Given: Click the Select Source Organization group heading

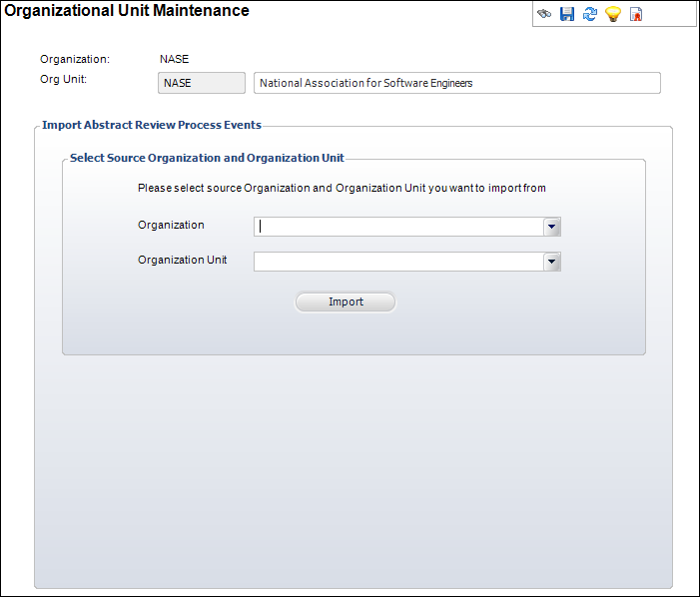Looking at the screenshot, I should [207, 158].
